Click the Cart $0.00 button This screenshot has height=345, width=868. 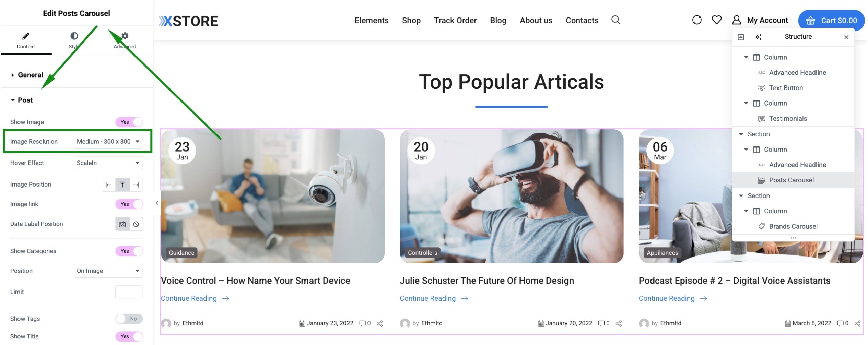[831, 21]
